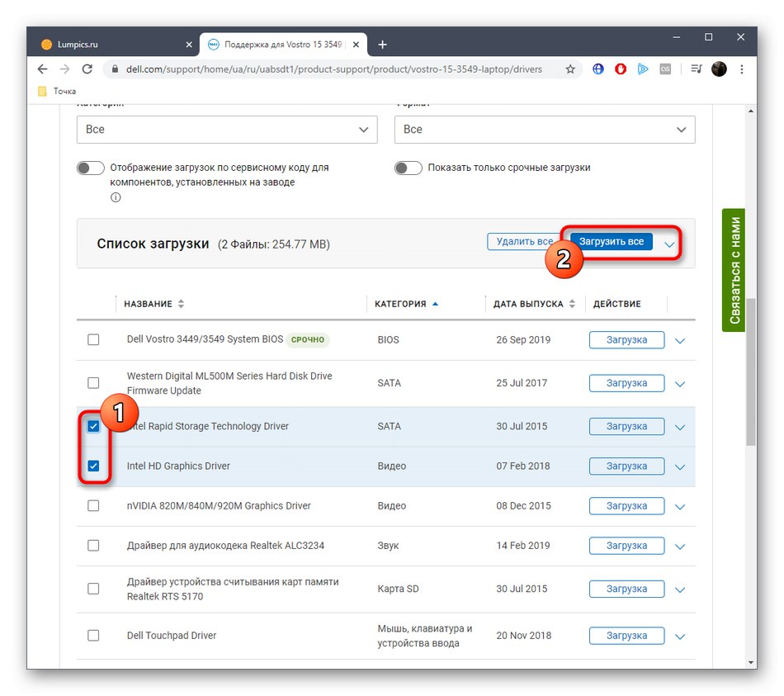Click the browser forward arrow
The image size is (784, 696).
[x=64, y=69]
